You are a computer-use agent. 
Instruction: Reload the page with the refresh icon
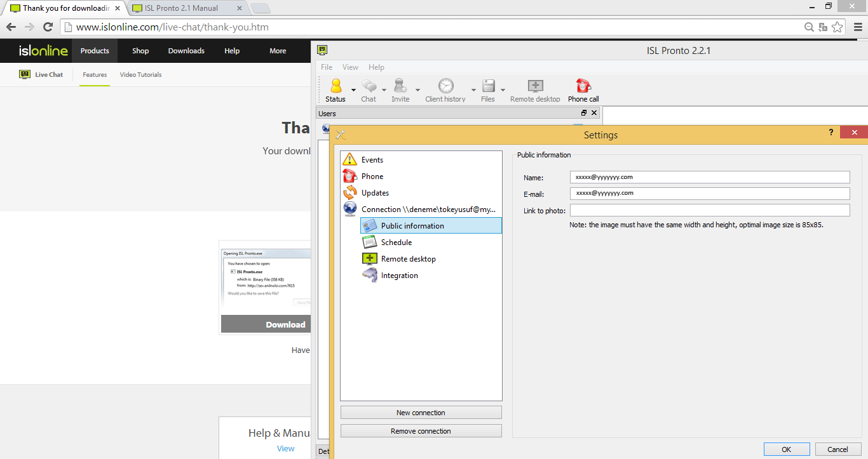click(x=48, y=27)
